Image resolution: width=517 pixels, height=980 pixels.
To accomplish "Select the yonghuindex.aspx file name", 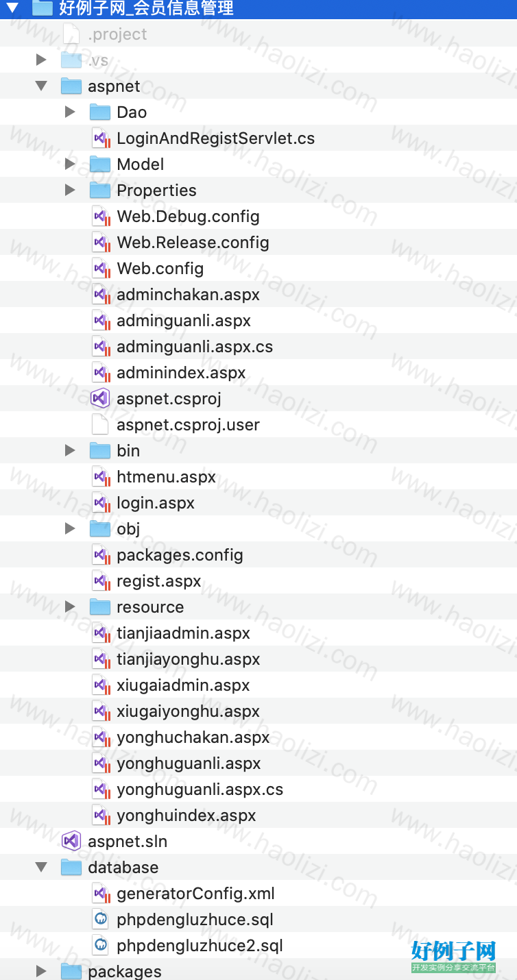I will (x=187, y=816).
